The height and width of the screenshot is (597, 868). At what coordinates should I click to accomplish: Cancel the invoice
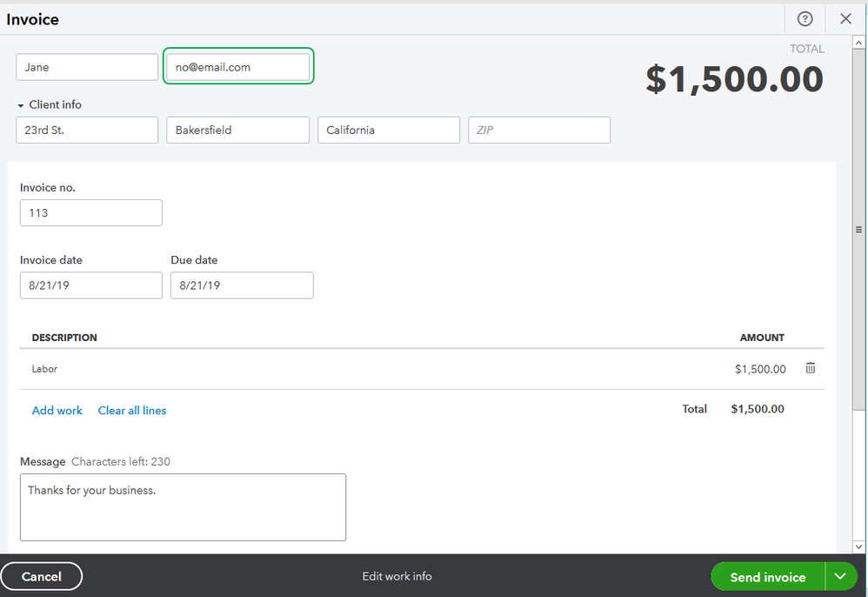42,576
